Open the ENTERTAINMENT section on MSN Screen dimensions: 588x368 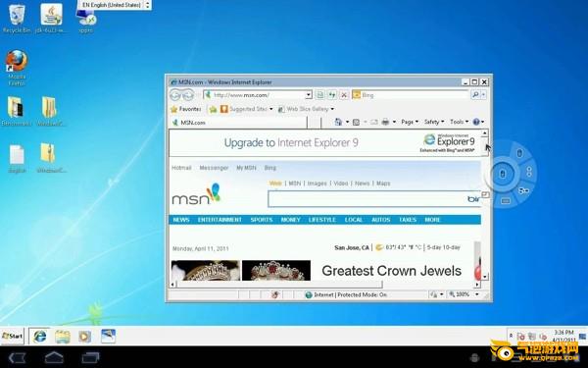click(x=220, y=220)
